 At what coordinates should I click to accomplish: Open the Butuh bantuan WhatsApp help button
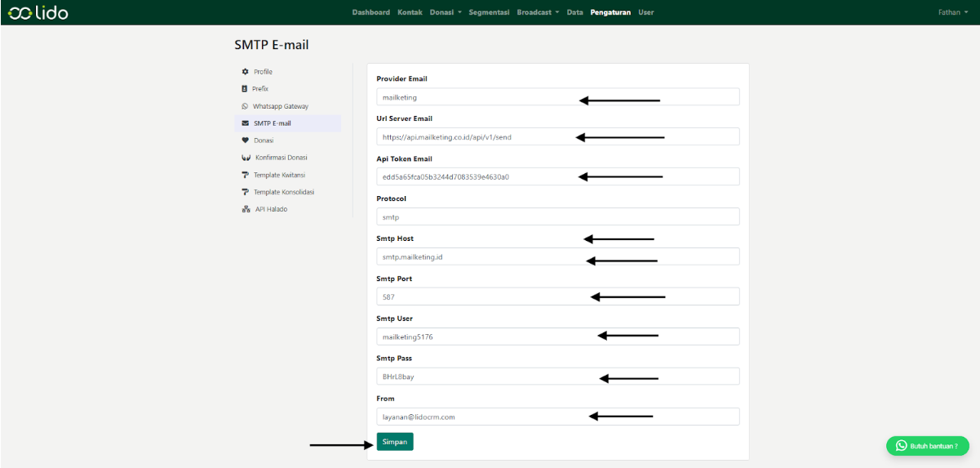tap(927, 446)
